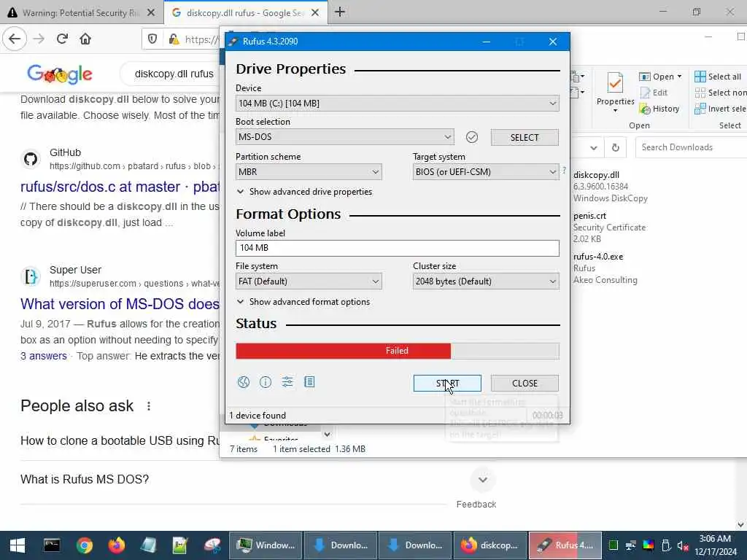The width and height of the screenshot is (747, 560).
Task: Click the Volume label field in Rufus
Action: [398, 248]
